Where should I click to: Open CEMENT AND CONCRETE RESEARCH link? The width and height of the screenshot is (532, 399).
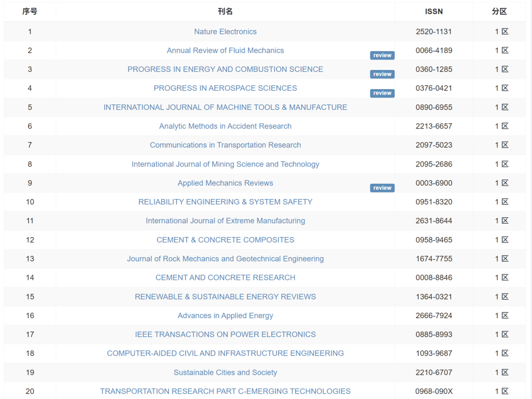tap(225, 277)
